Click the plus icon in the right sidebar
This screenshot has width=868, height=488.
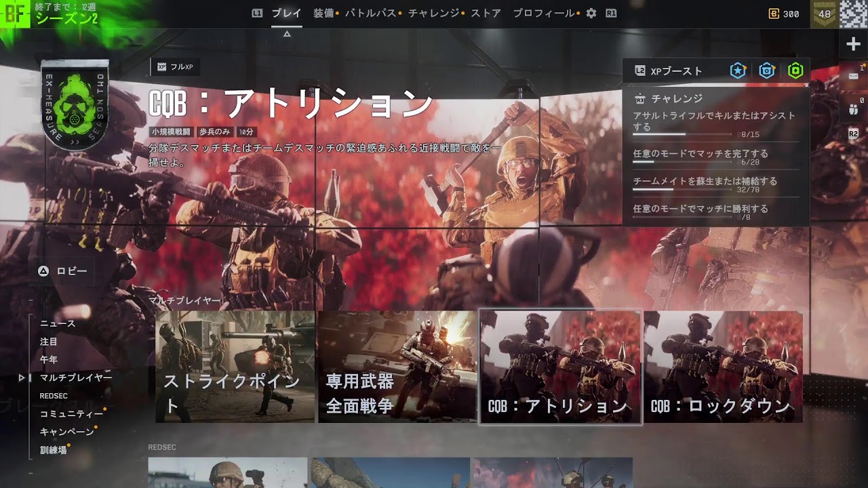click(854, 44)
